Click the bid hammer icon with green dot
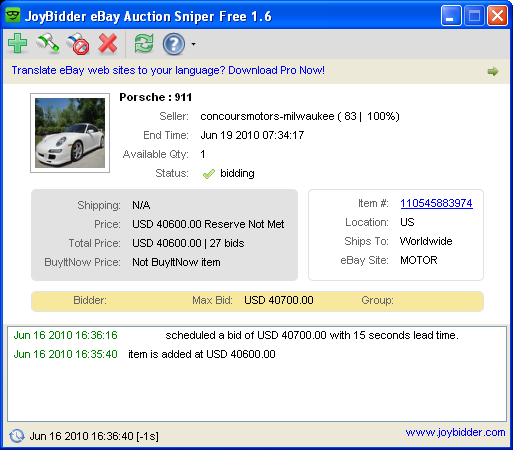The width and height of the screenshot is (513, 450). click(47, 43)
